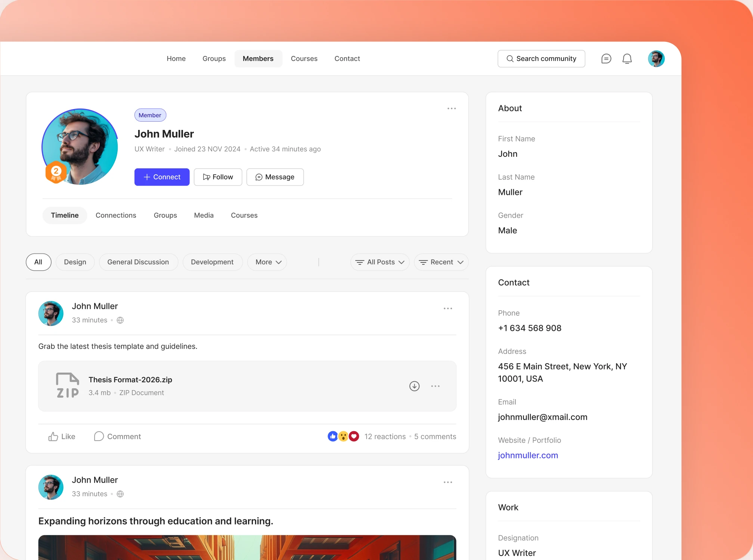Open the profile Groups tab

click(x=165, y=215)
